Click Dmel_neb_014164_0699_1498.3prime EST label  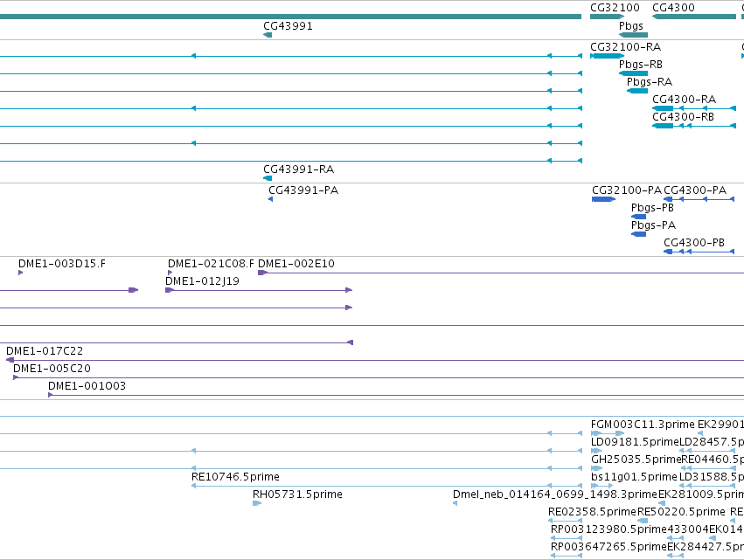point(555,494)
